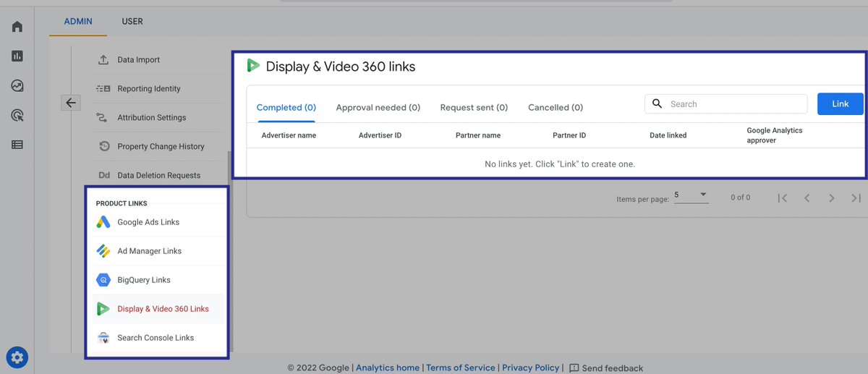The height and width of the screenshot is (374, 868).
Task: Open the Admin gear icon
Action: [x=17, y=357]
